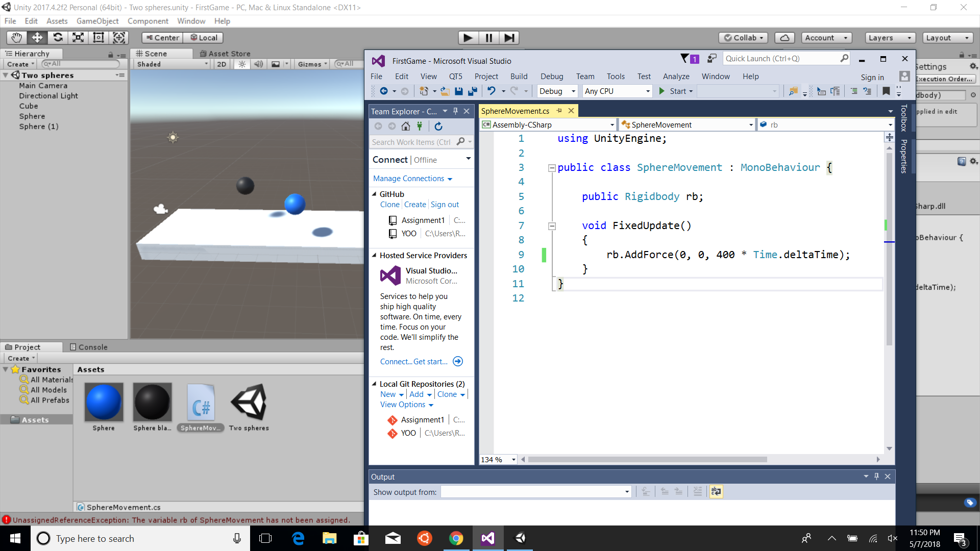
Task: Toggle Local coordinate button
Action: coord(204,38)
